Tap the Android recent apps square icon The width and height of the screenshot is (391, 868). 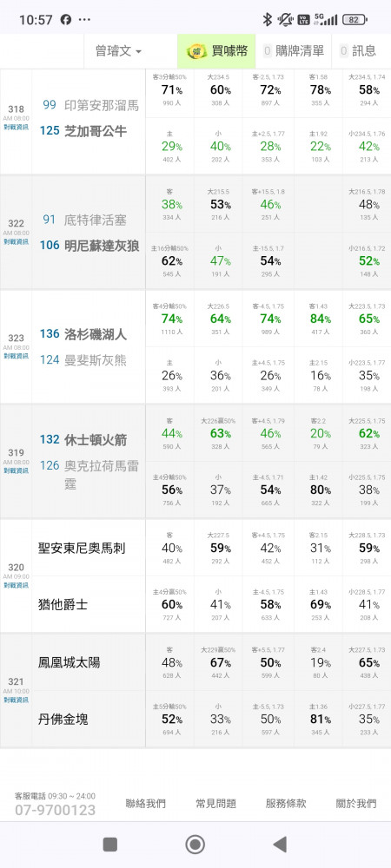point(110,845)
